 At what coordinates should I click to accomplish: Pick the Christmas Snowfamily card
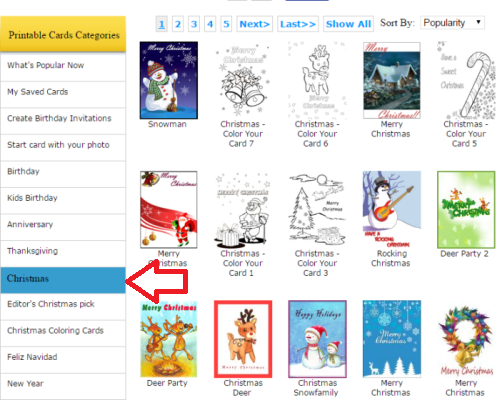click(317, 339)
